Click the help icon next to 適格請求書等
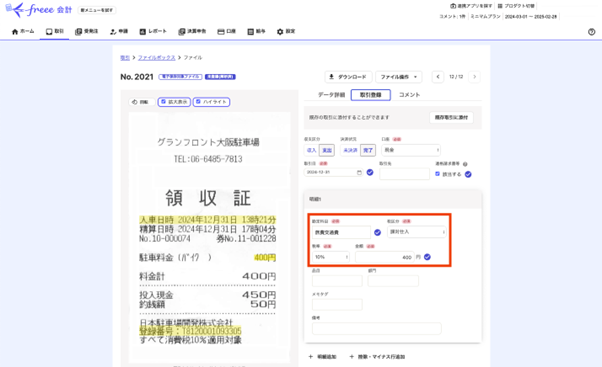This screenshot has height=367, width=602. pos(465,164)
